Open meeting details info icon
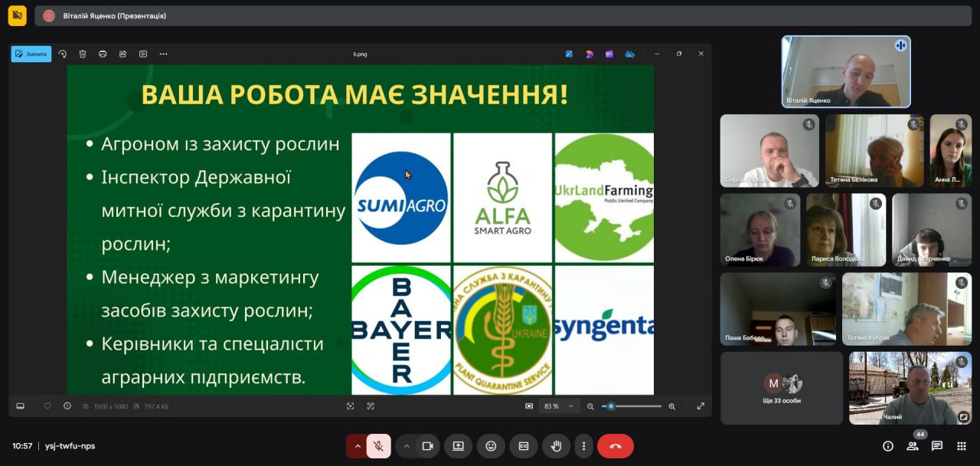 [x=888, y=446]
